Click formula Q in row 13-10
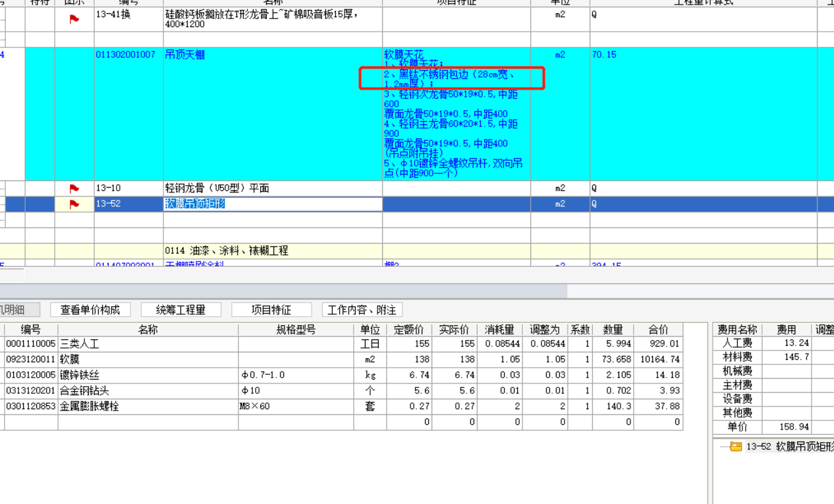834x504 pixels. [594, 188]
